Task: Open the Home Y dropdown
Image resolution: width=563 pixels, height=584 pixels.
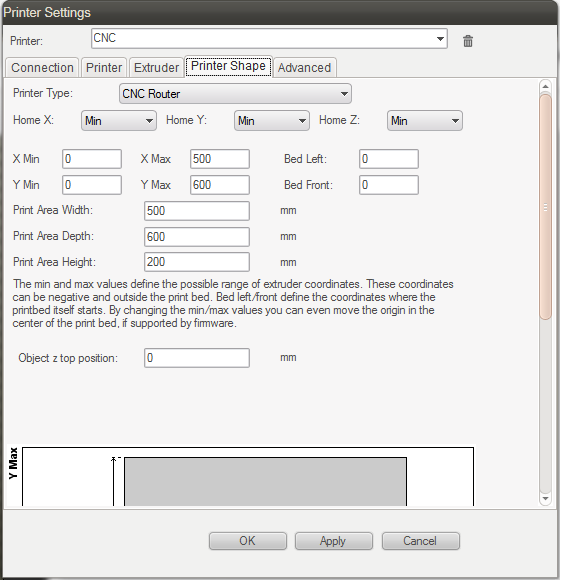Action: 273,121
